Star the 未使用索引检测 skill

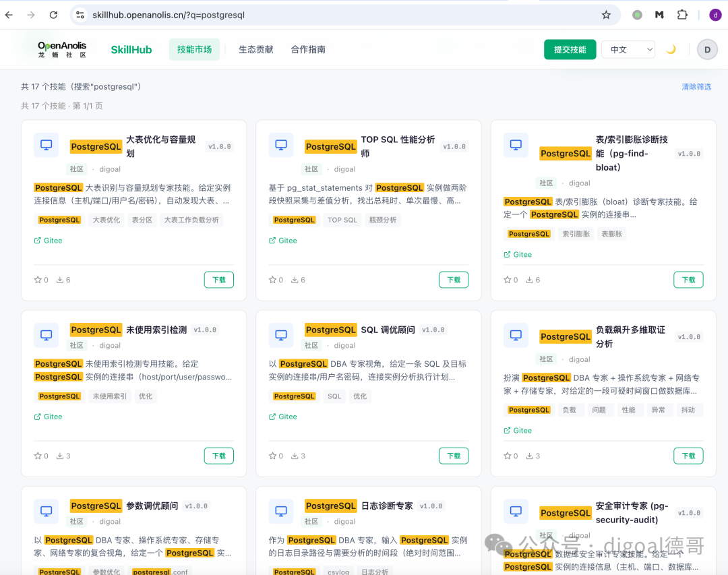click(38, 456)
